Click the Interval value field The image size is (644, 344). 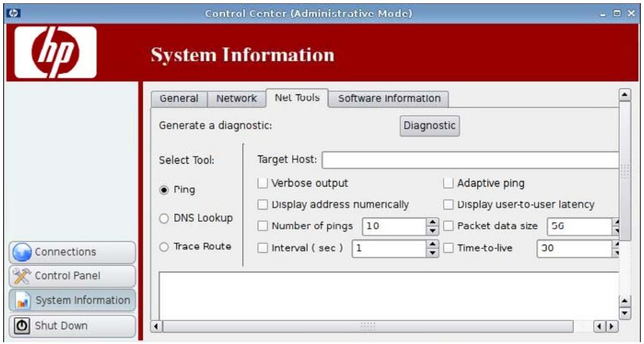pyautogui.click(x=389, y=248)
